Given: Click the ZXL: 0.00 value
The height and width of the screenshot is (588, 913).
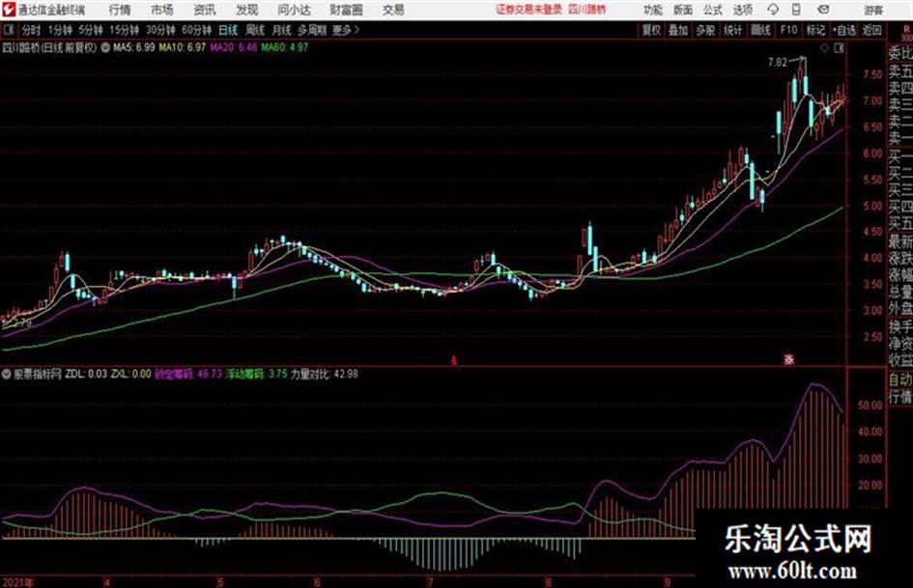Looking at the screenshot, I should point(131,374).
